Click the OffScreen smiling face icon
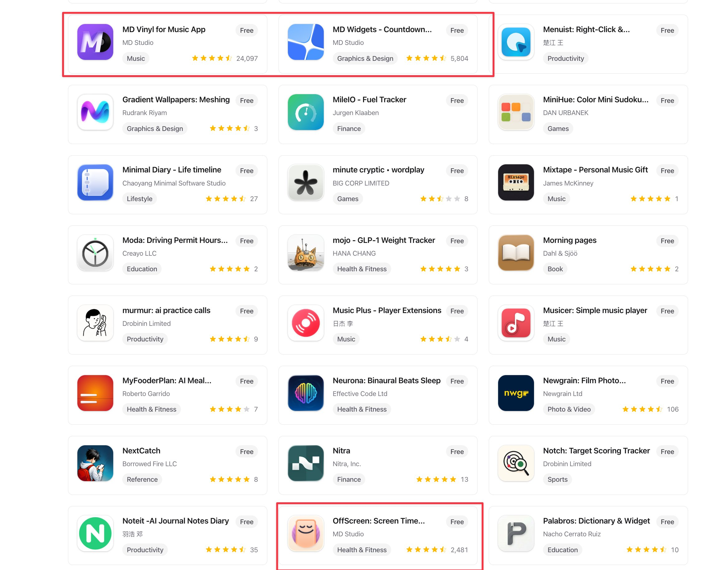728x570 pixels. coord(305,533)
